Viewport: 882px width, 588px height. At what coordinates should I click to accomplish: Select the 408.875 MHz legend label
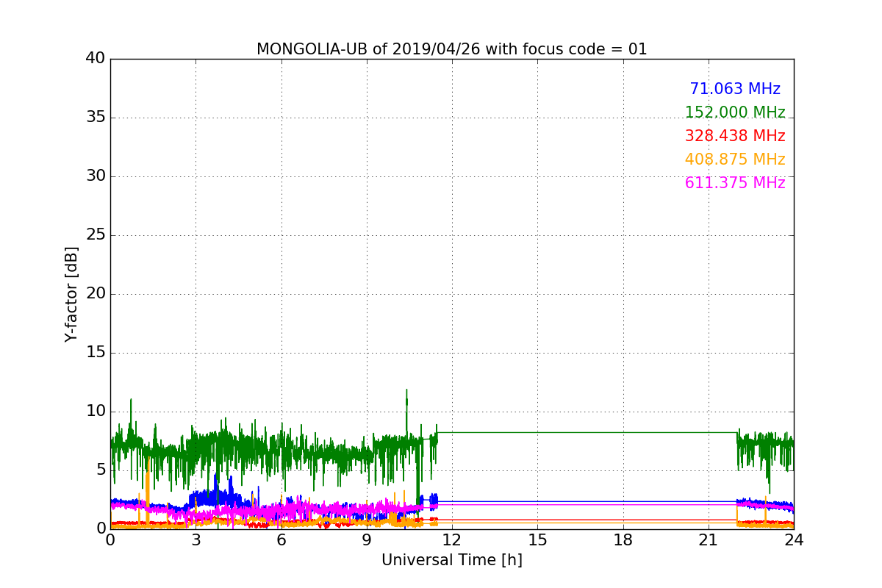[x=735, y=159]
